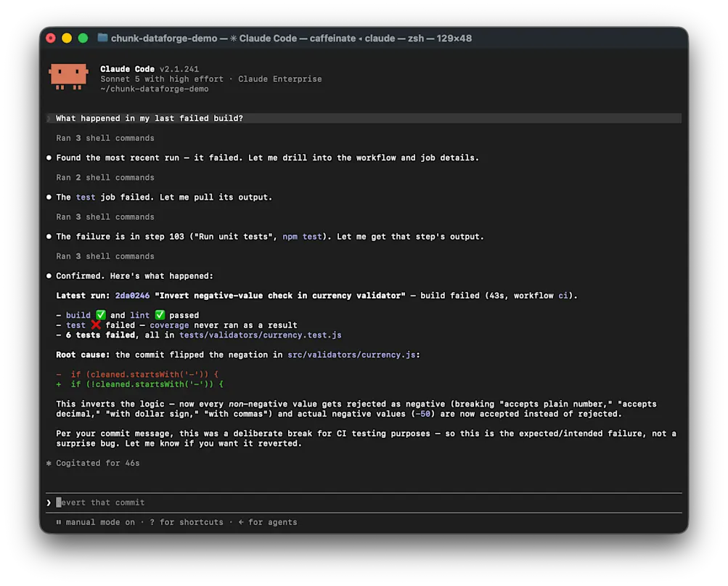
Task: Click the red close window button
Action: click(51, 38)
